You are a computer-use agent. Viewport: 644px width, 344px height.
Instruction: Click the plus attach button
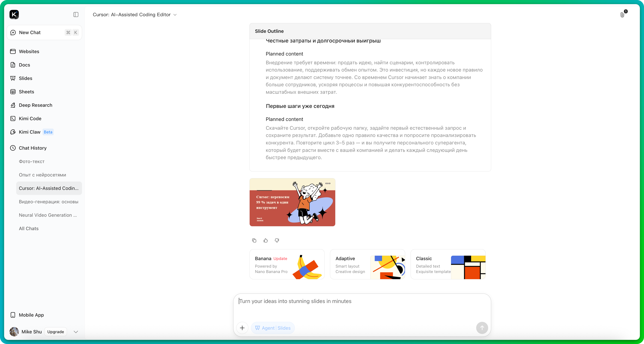point(242,328)
